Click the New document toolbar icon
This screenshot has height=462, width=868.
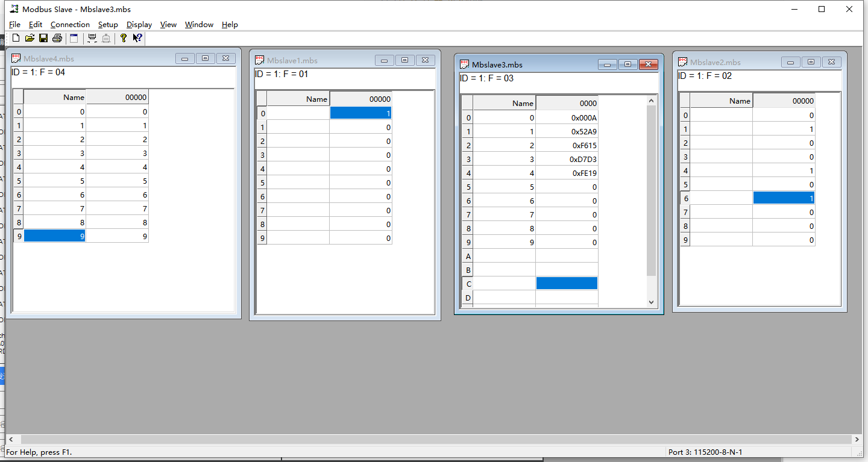tap(16, 38)
